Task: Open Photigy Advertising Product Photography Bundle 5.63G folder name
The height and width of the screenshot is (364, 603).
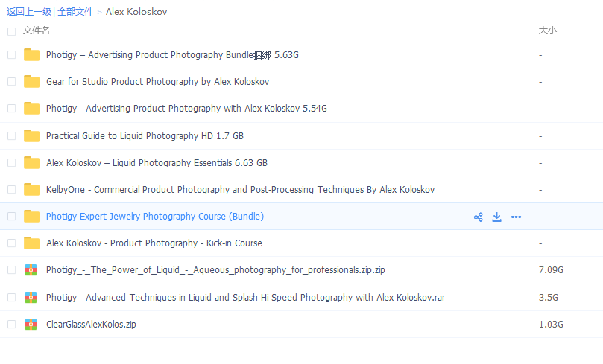Action: point(172,55)
